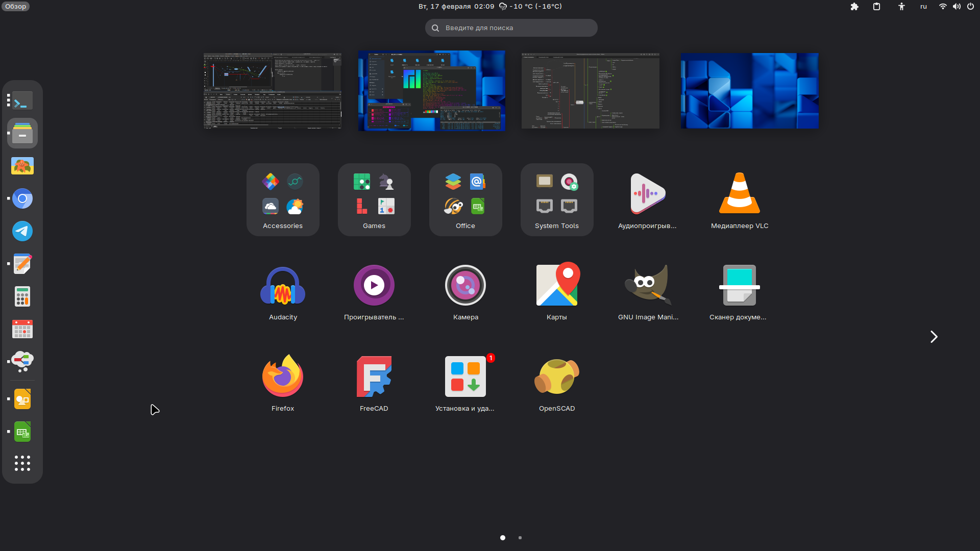Switch to second page indicator dot
The image size is (980, 551).
click(x=520, y=538)
